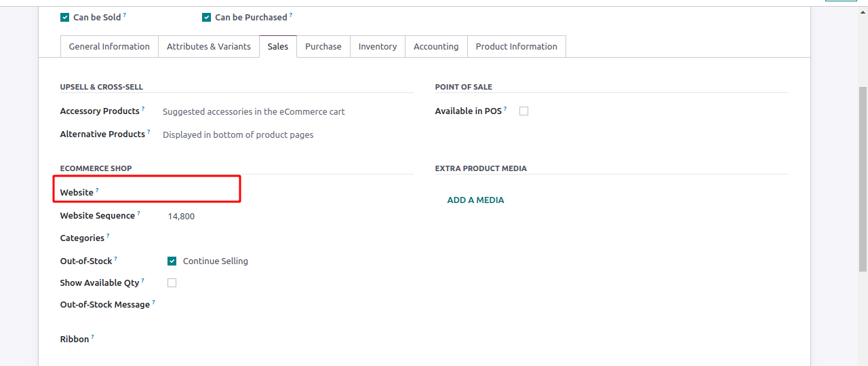Uncheck the Can be Sold checkbox
Image resolution: width=868 pixels, height=366 pixels.
pos(65,18)
